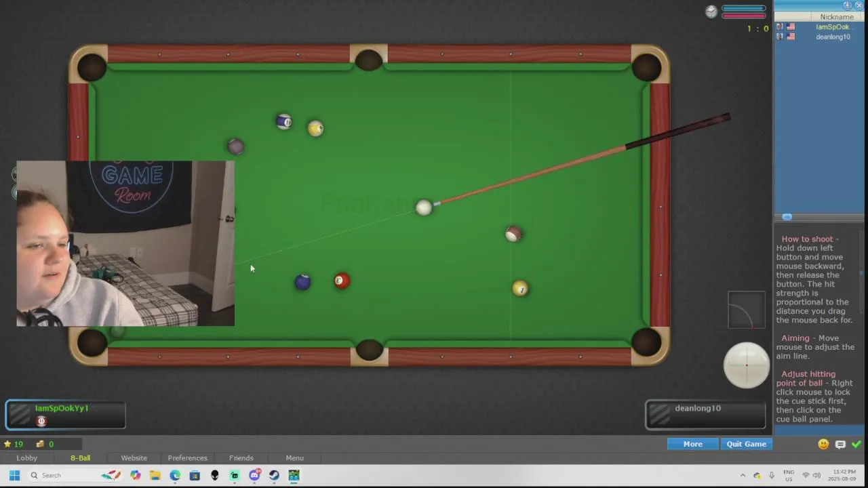
Task: Click the Quit Game button
Action: click(x=747, y=444)
